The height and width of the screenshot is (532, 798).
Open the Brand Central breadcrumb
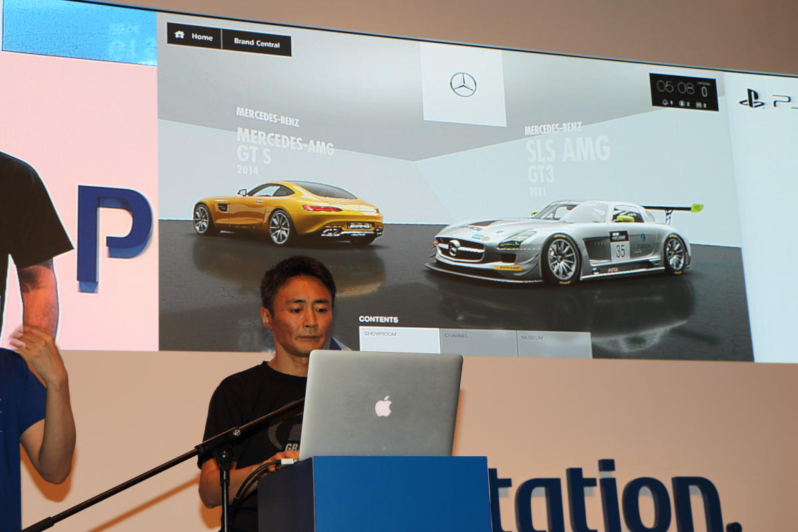click(x=257, y=42)
